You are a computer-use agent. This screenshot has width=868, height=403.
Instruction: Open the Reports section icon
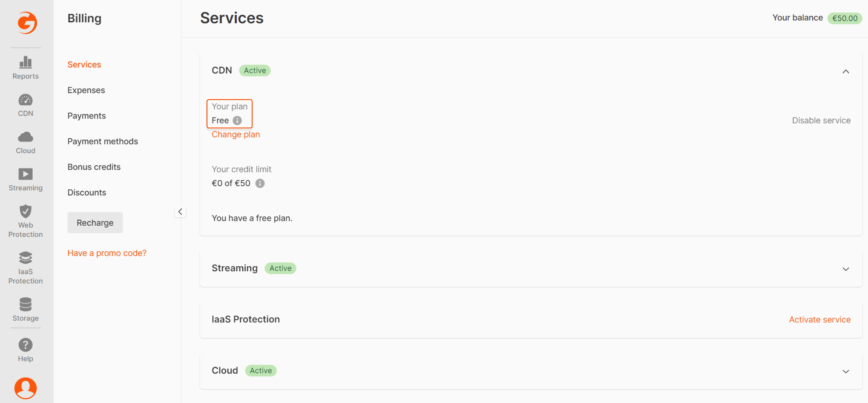click(26, 62)
